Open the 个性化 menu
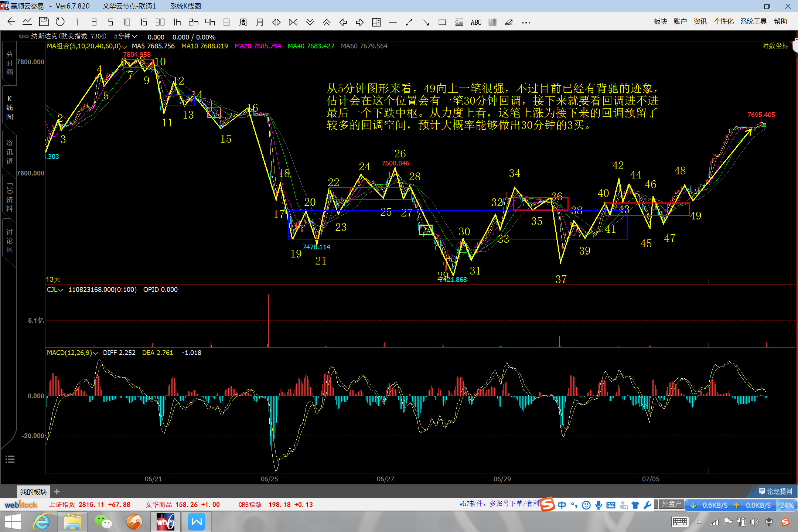Viewport: 798px width, 532px height. (723, 21)
